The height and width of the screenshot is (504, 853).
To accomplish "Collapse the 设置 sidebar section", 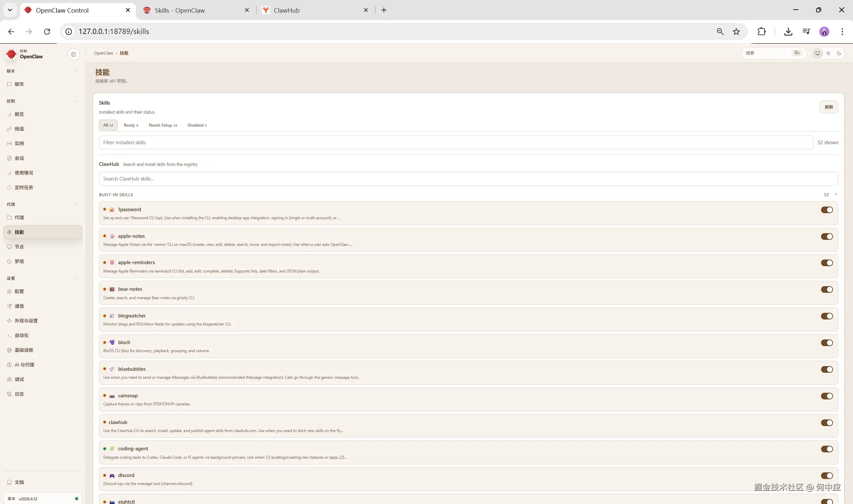I will (77, 278).
